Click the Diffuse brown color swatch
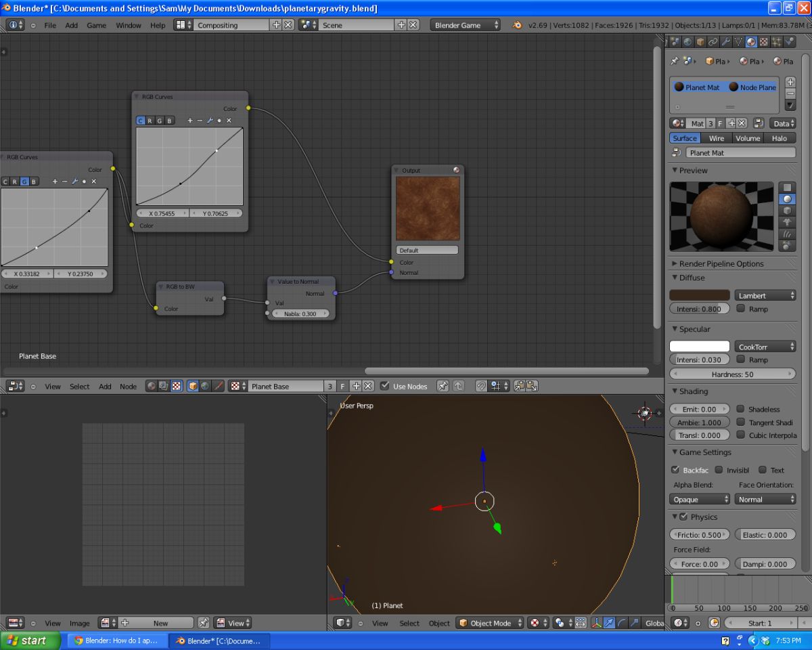The image size is (812, 650). [x=699, y=295]
